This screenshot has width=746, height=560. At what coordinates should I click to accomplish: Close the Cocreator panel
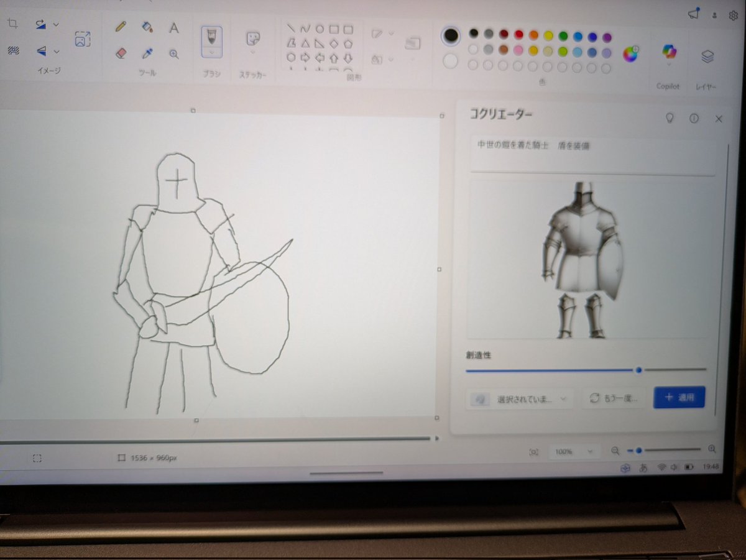click(x=719, y=119)
